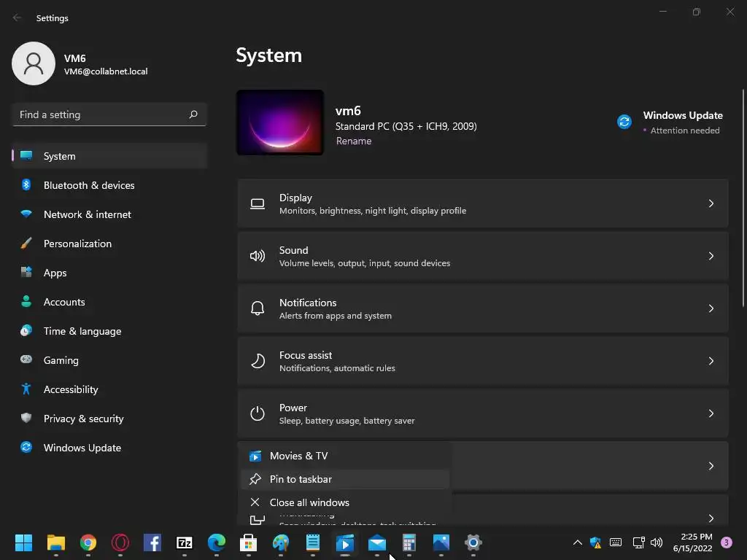Click the Notifications bell icon

click(258, 308)
